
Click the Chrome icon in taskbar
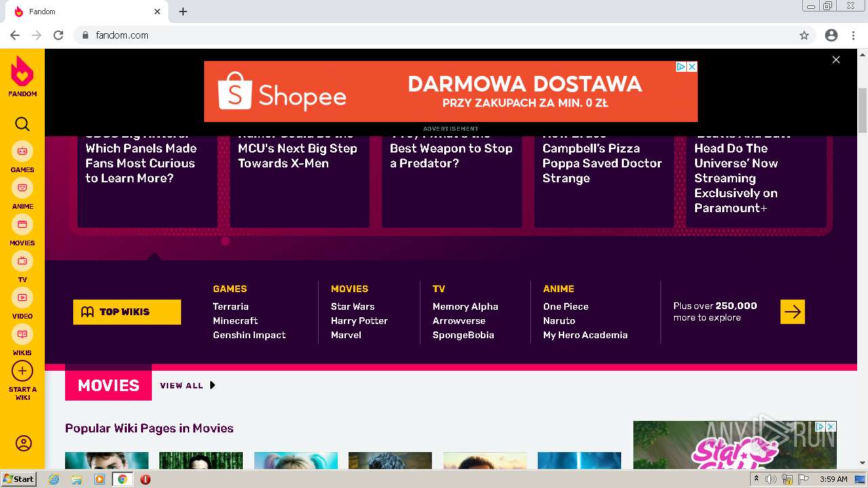tap(123, 479)
